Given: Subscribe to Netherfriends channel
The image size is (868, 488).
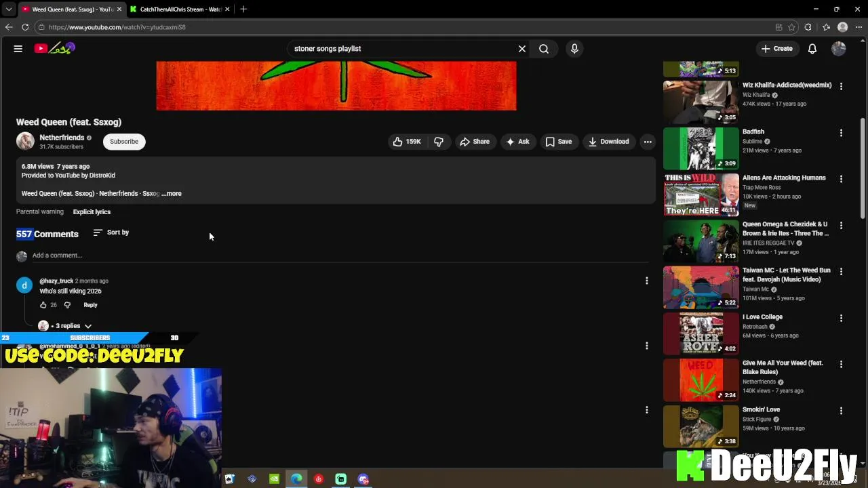Looking at the screenshot, I should point(124,142).
